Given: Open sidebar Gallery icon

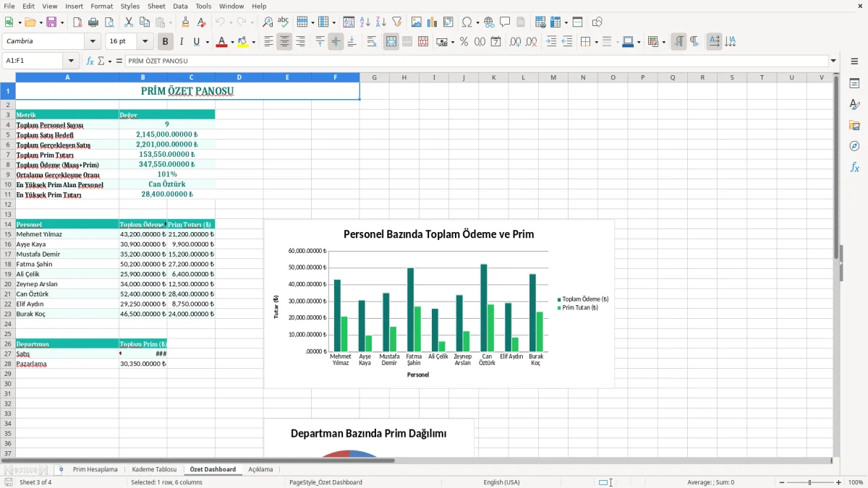Looking at the screenshot, I should coord(854,125).
